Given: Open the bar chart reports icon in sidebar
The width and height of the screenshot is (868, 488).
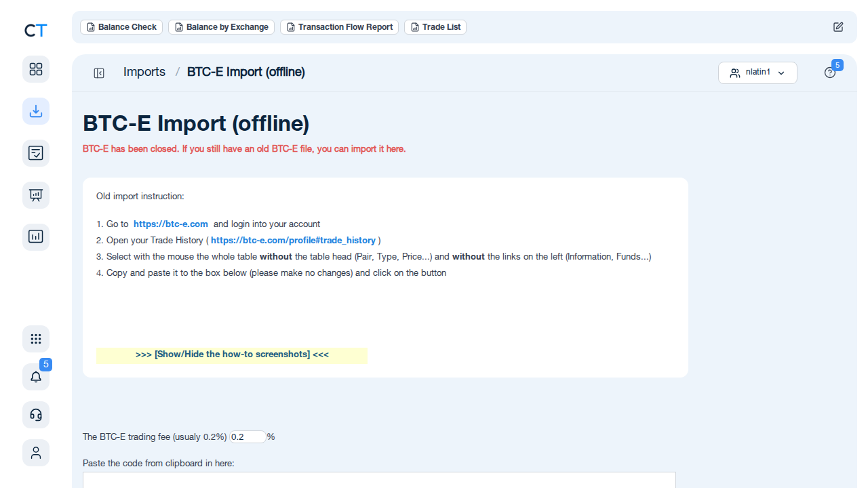Looking at the screenshot, I should coord(36,237).
